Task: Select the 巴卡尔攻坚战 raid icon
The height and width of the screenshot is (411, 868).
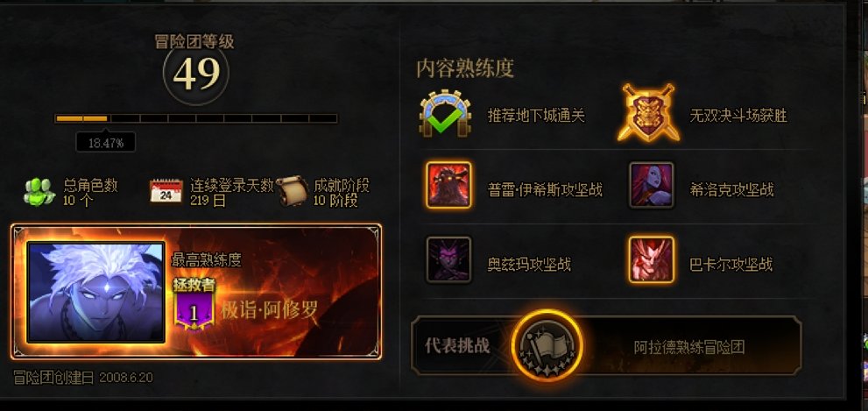Action: [652, 259]
